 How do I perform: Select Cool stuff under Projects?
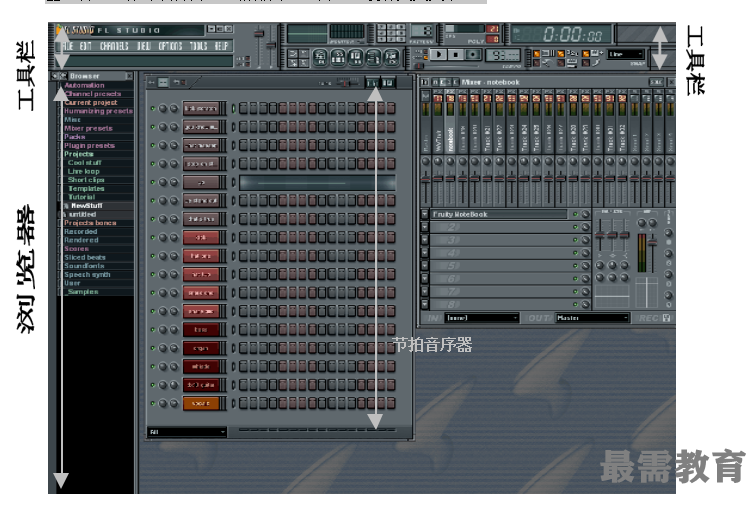(84, 163)
